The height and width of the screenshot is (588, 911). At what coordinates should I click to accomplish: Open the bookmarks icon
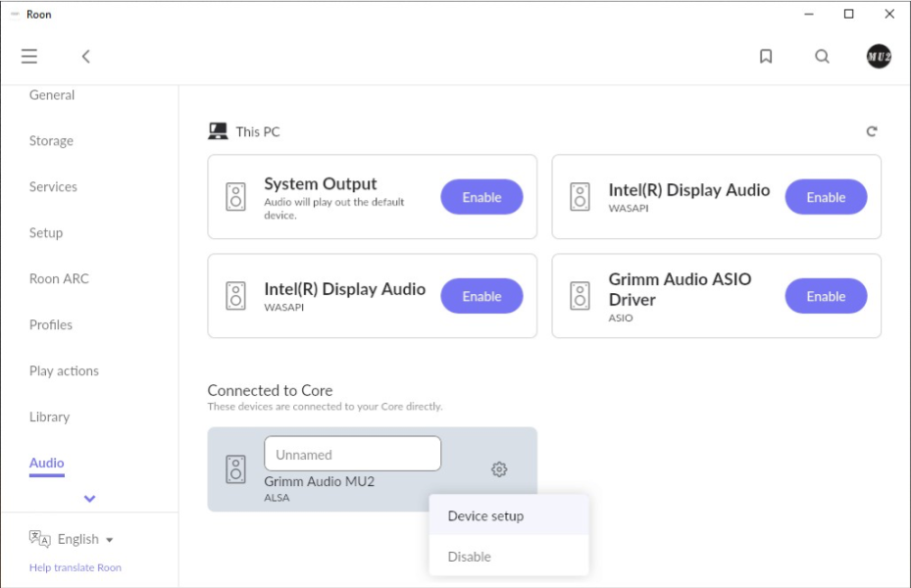tap(766, 56)
